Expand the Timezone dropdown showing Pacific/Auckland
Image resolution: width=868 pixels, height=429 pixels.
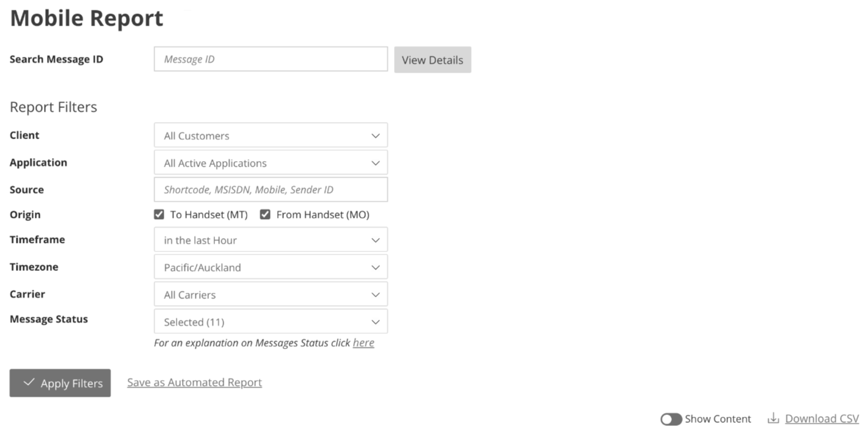pyautogui.click(x=271, y=267)
